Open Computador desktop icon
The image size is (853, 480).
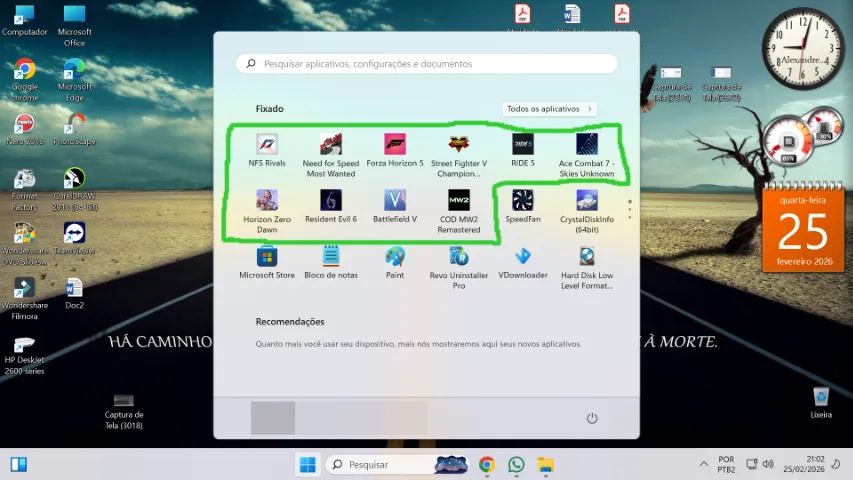[x=24, y=21]
